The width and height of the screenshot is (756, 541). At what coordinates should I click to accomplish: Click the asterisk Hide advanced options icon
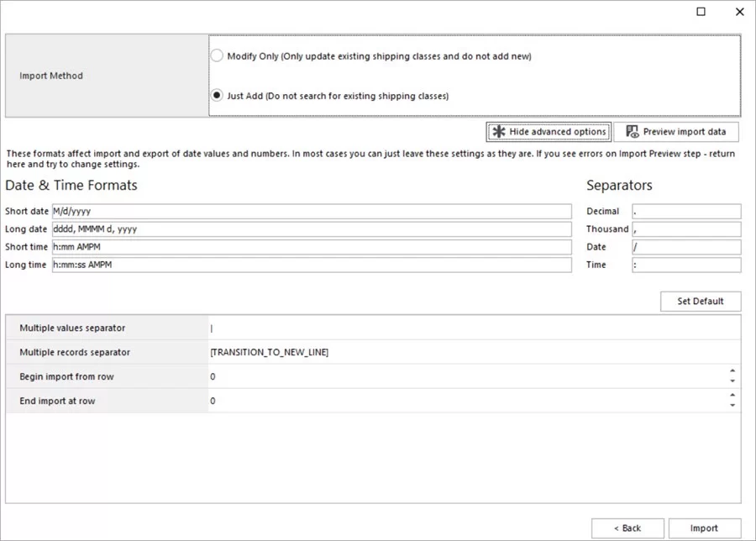tap(499, 131)
